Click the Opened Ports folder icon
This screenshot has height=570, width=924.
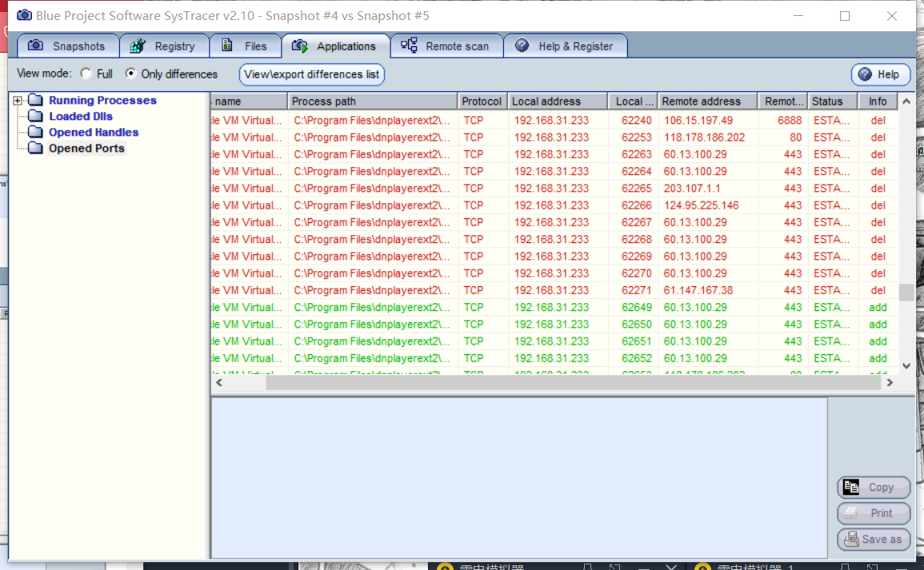coord(36,147)
